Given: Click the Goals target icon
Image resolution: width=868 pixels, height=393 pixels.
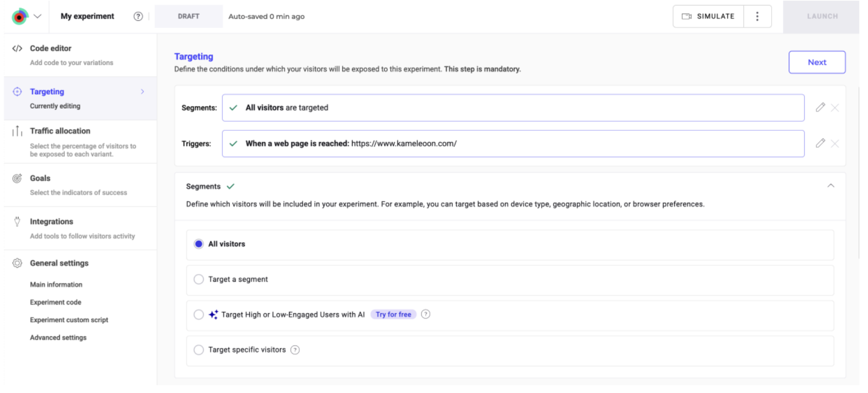Looking at the screenshot, I should click(x=17, y=178).
